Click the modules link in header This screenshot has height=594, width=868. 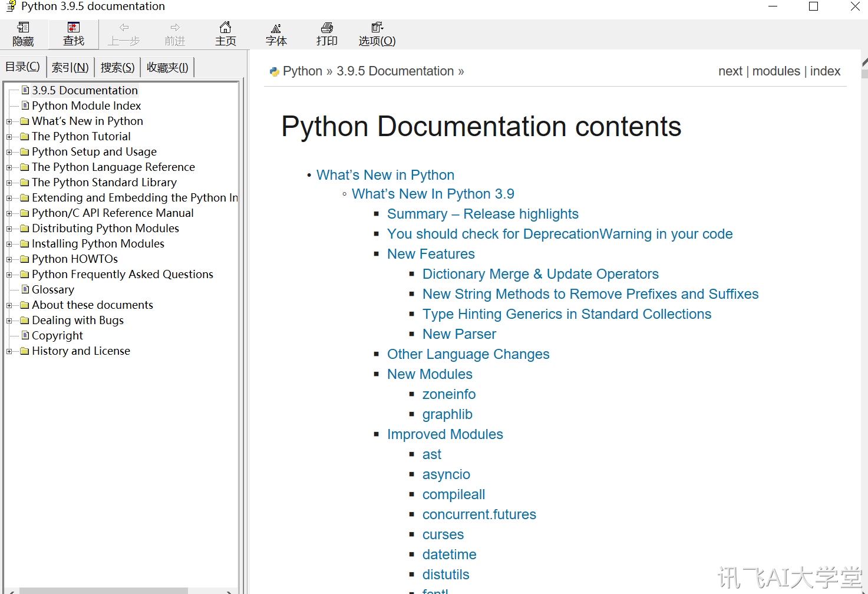[776, 71]
